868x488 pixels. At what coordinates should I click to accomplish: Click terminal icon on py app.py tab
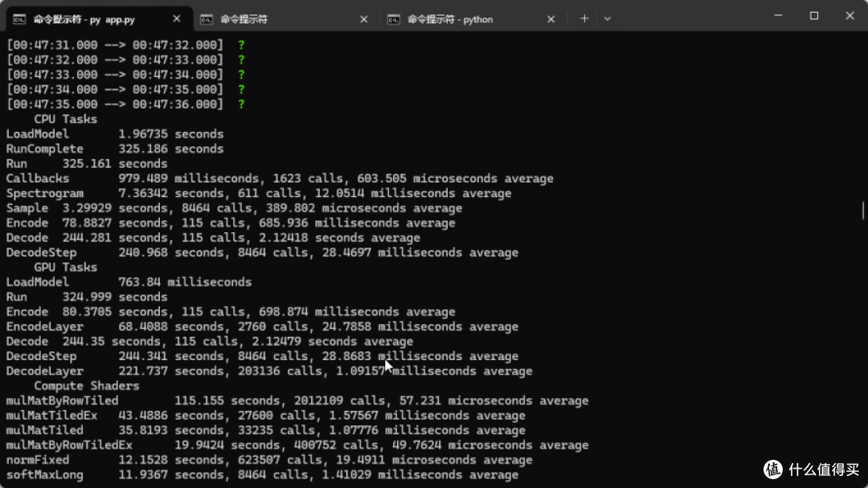[x=19, y=19]
